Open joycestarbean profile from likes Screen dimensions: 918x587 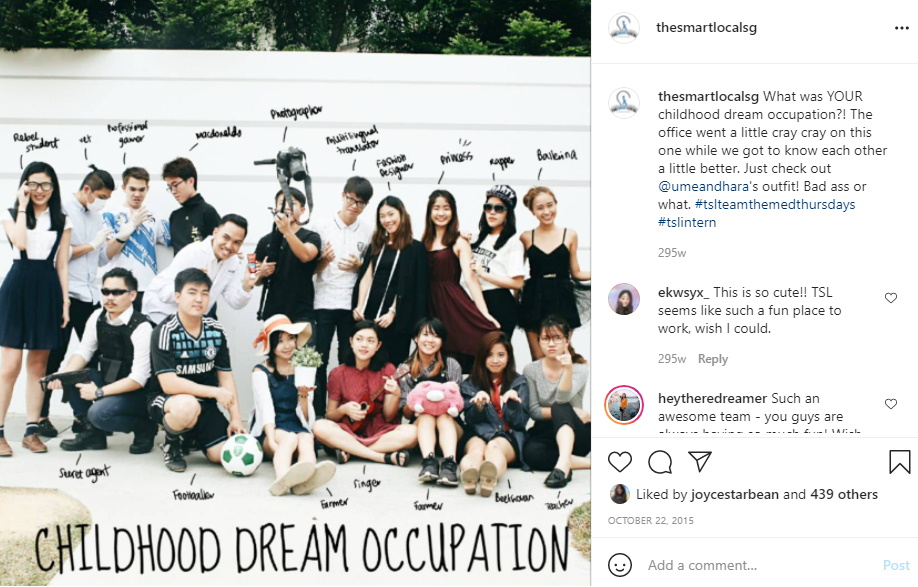(734, 495)
